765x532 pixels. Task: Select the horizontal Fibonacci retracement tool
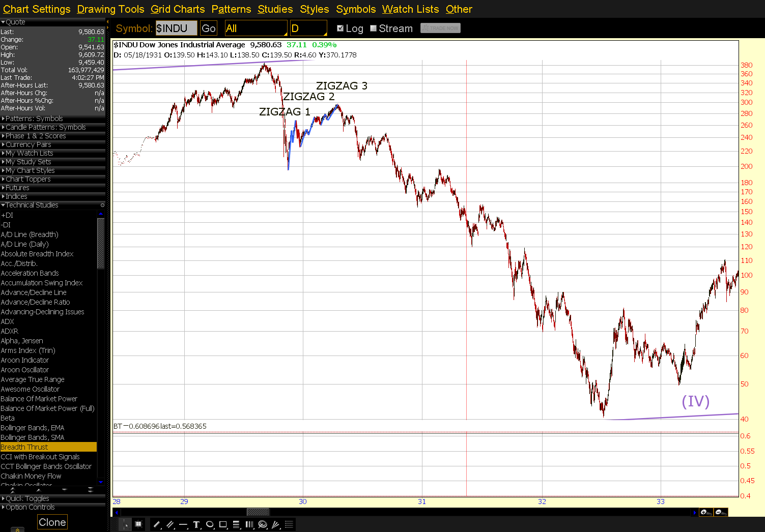pos(236,524)
